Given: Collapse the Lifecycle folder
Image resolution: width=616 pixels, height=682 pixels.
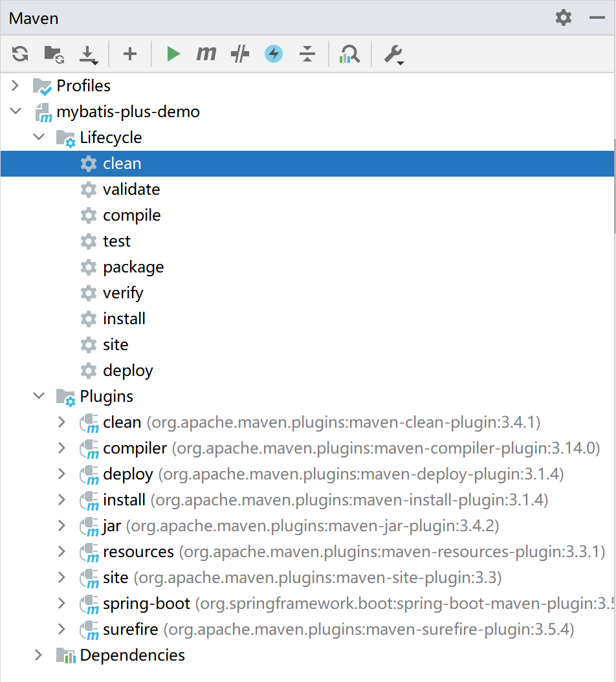Looking at the screenshot, I should [x=39, y=137].
